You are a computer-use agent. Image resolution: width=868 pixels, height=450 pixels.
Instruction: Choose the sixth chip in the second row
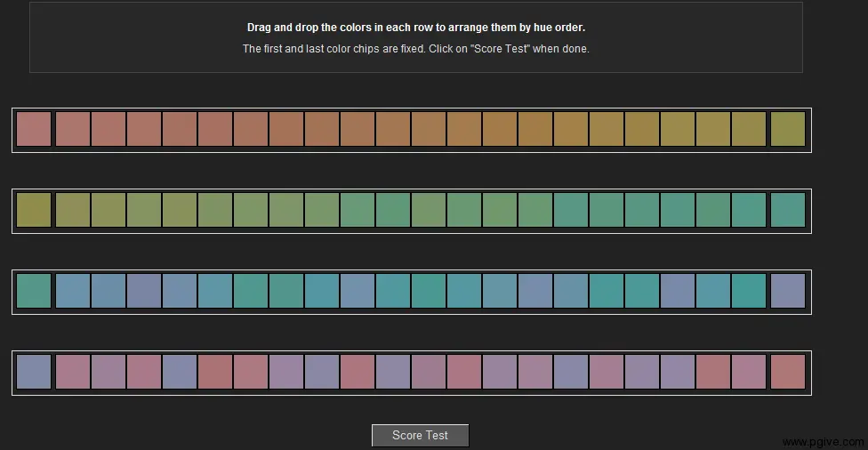tap(215, 210)
